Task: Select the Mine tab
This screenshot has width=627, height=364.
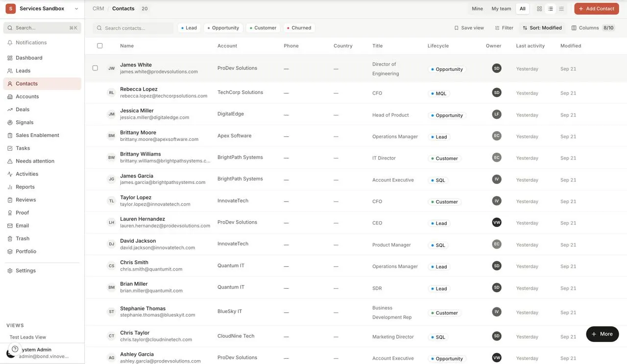Action: pos(477,9)
